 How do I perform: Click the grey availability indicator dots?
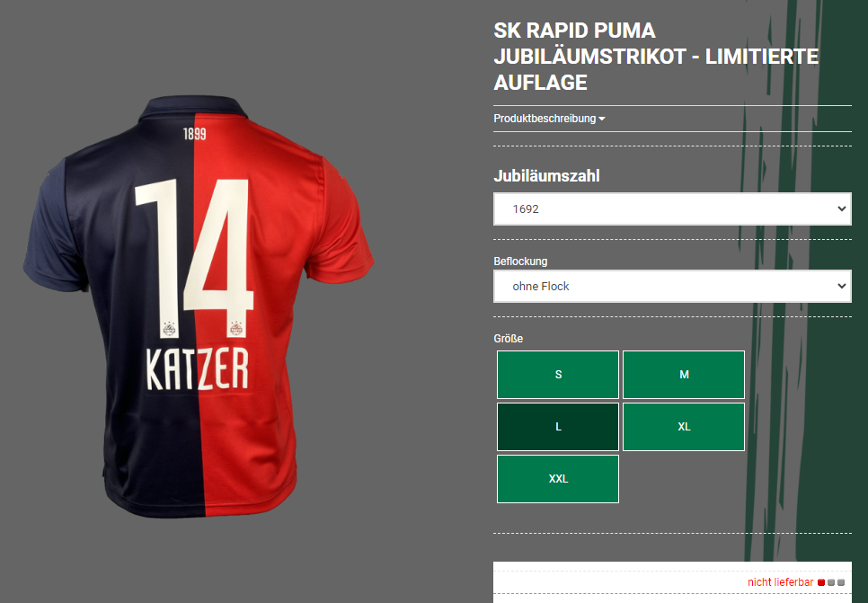tap(836, 582)
